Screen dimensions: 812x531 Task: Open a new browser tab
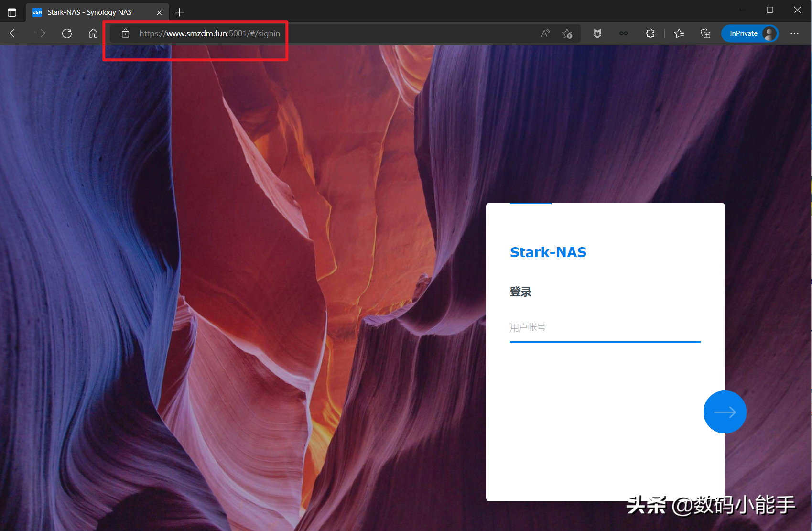point(180,12)
